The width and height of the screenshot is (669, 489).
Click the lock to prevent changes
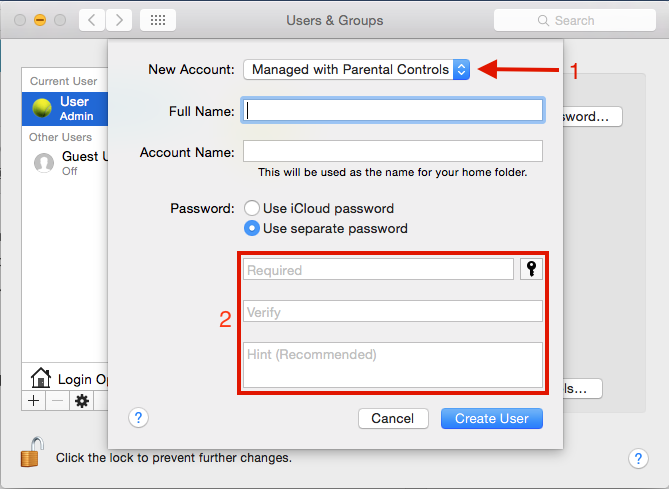[32, 452]
